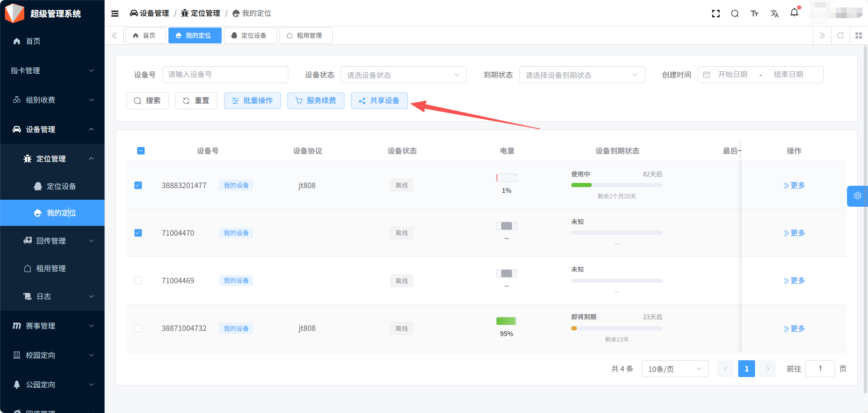
Task: Click the refresh page icon
Action: [x=840, y=35]
